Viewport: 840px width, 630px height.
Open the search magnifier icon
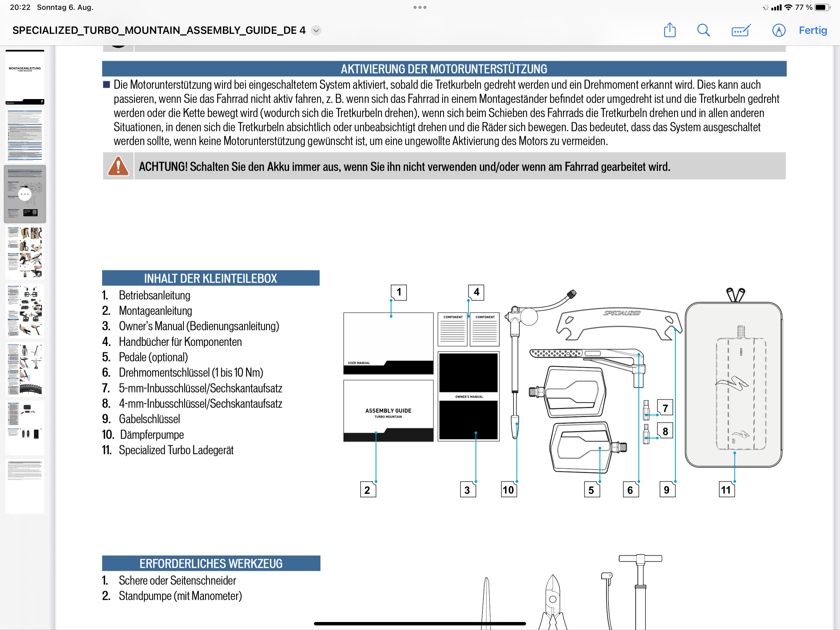coord(703,30)
